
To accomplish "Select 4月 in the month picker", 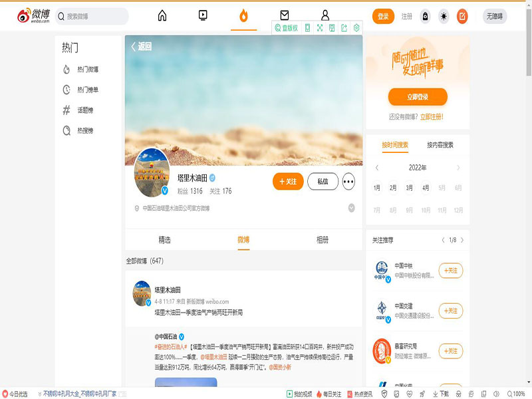I will [426, 188].
